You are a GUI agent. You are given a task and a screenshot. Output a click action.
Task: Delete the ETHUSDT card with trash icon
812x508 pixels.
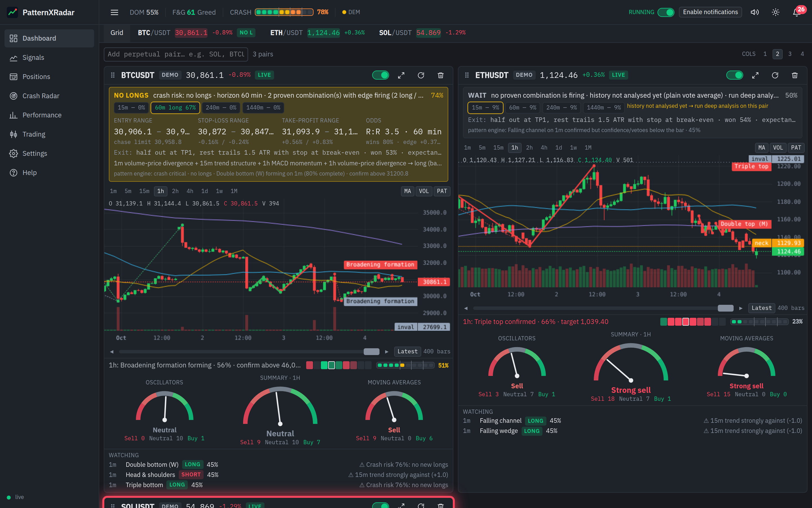(795, 75)
